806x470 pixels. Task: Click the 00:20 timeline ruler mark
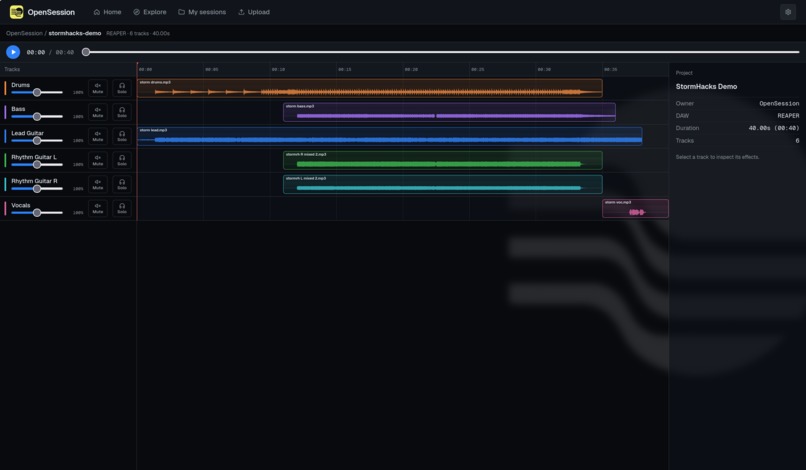[x=411, y=69]
